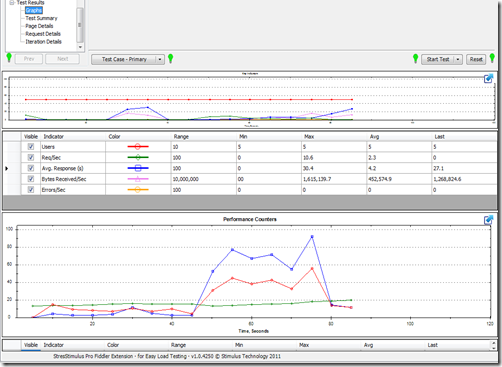Select Graphs in the tree

click(34, 10)
